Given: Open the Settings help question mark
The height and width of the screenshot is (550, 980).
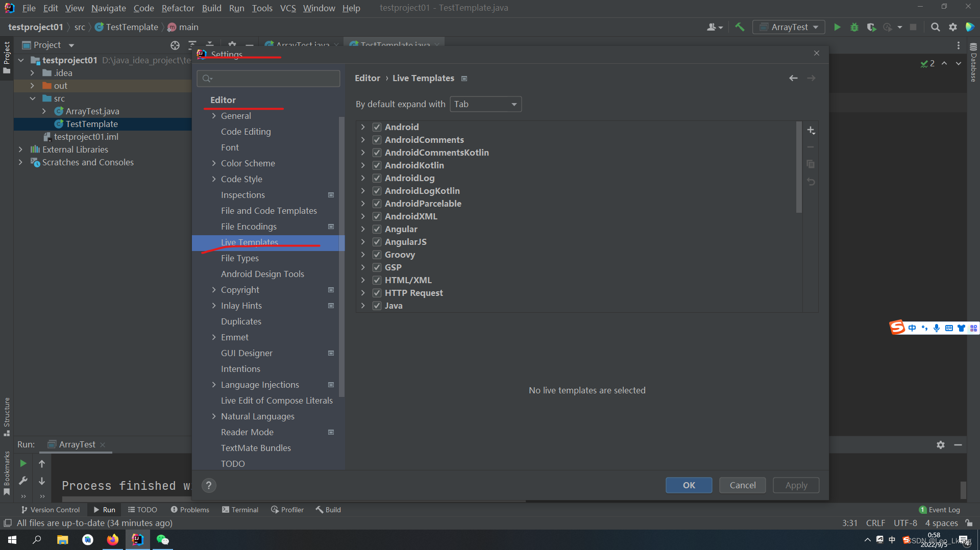Looking at the screenshot, I should pyautogui.click(x=209, y=485).
